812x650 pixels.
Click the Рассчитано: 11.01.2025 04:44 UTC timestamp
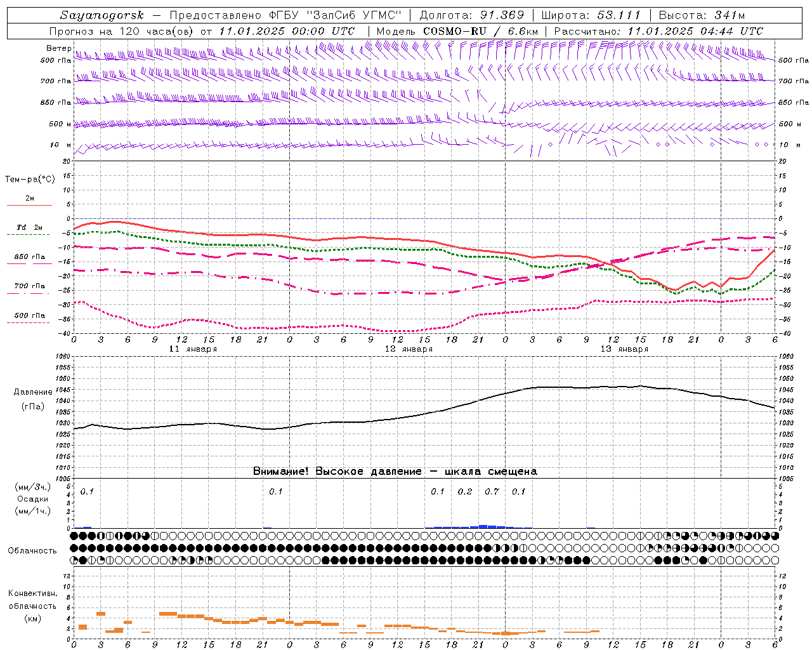[658, 31]
